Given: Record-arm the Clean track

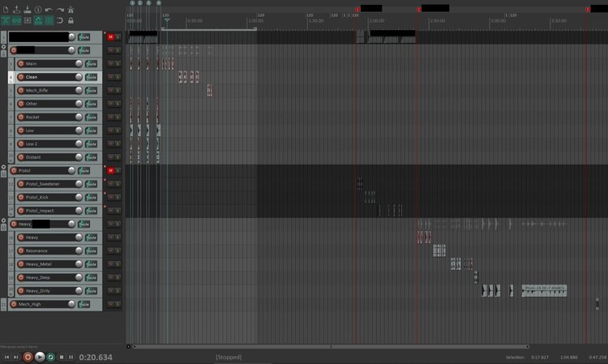Looking at the screenshot, I should pos(21,77).
